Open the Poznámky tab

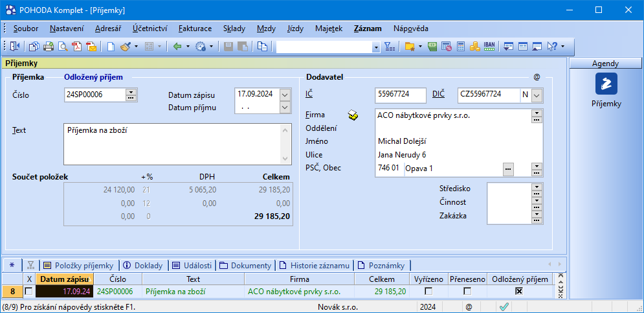coord(383,265)
